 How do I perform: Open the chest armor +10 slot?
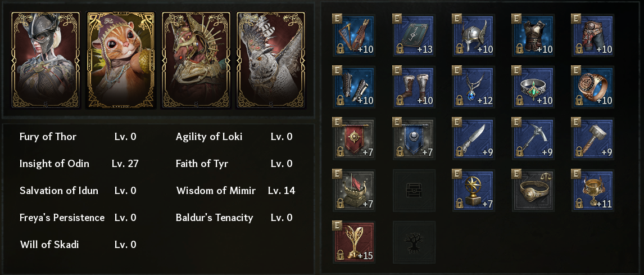click(x=533, y=35)
